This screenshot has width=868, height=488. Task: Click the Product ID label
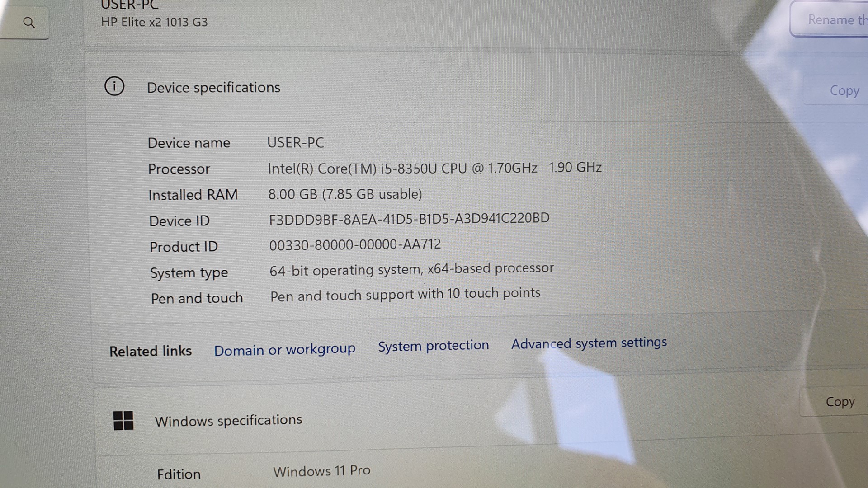(184, 247)
